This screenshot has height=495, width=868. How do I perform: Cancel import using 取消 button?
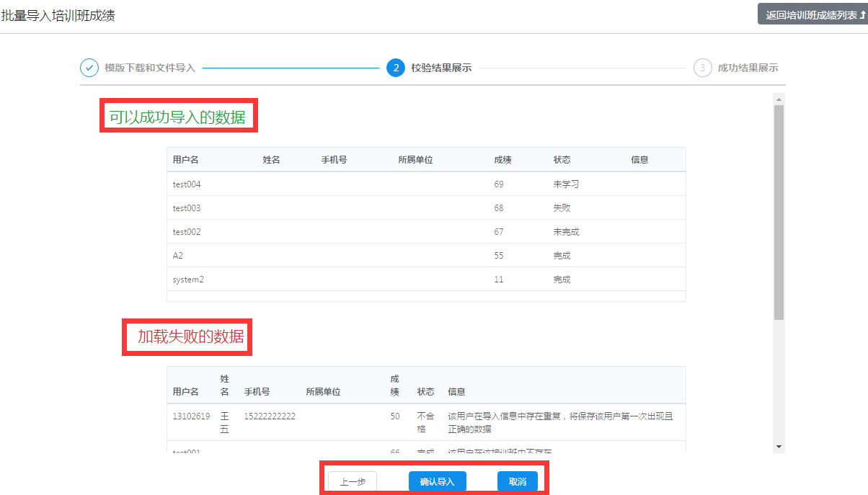click(x=517, y=481)
